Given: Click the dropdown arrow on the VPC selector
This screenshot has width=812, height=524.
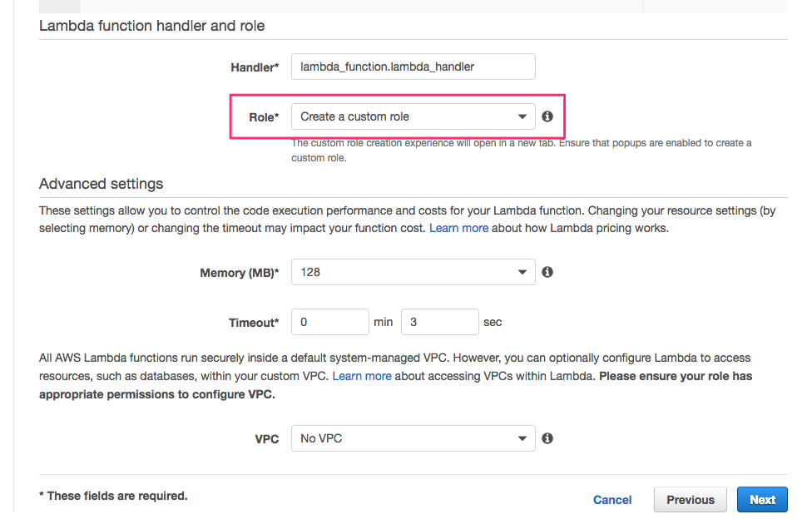Looking at the screenshot, I should [522, 438].
